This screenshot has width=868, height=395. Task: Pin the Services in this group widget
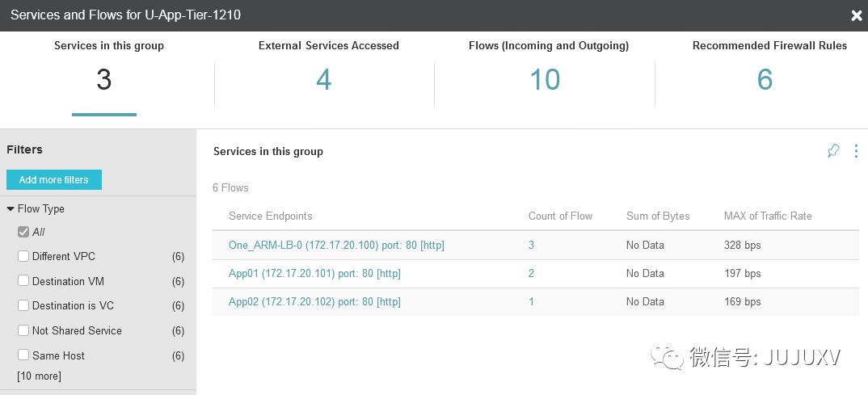pos(833,151)
